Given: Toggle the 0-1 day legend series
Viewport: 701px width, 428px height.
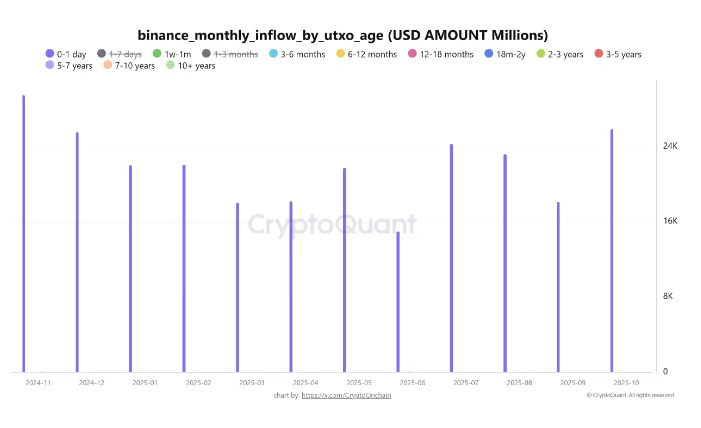Looking at the screenshot, I should pos(72,54).
